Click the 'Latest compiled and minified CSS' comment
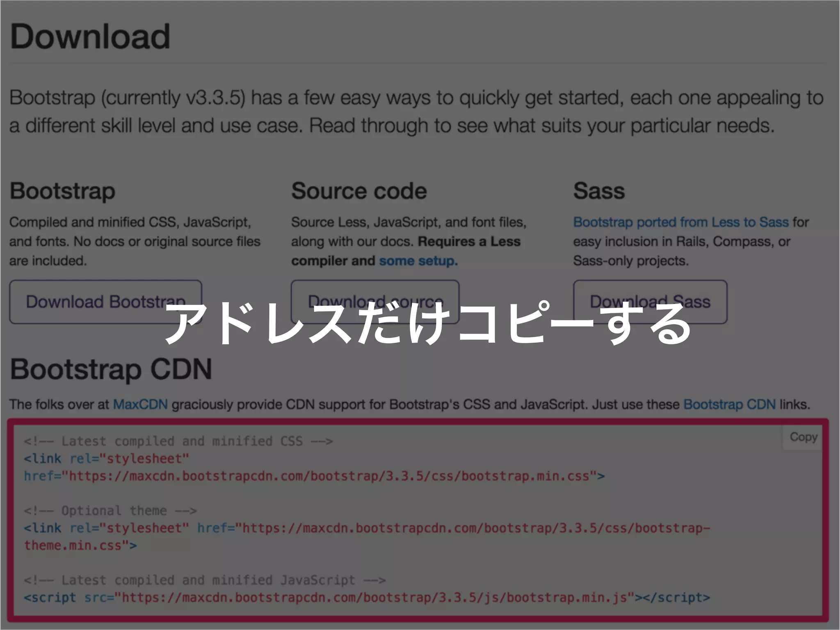This screenshot has width=840, height=630. tap(178, 441)
